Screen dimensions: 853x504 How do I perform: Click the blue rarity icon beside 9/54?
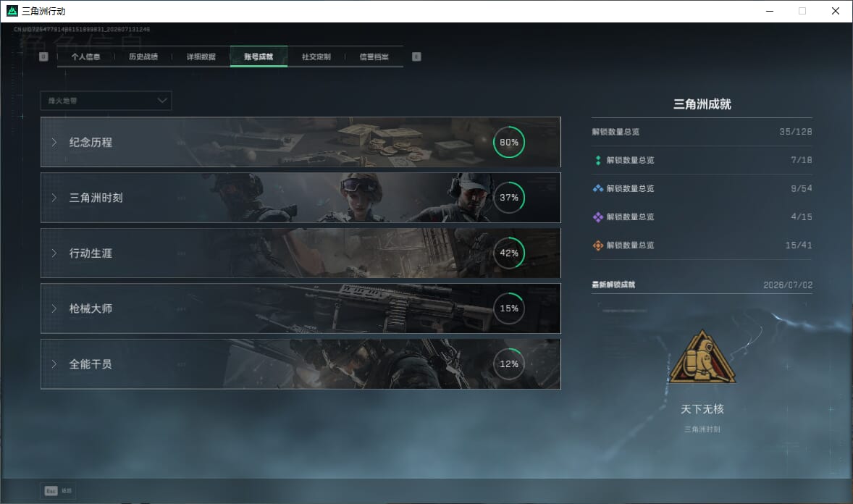pyautogui.click(x=598, y=188)
